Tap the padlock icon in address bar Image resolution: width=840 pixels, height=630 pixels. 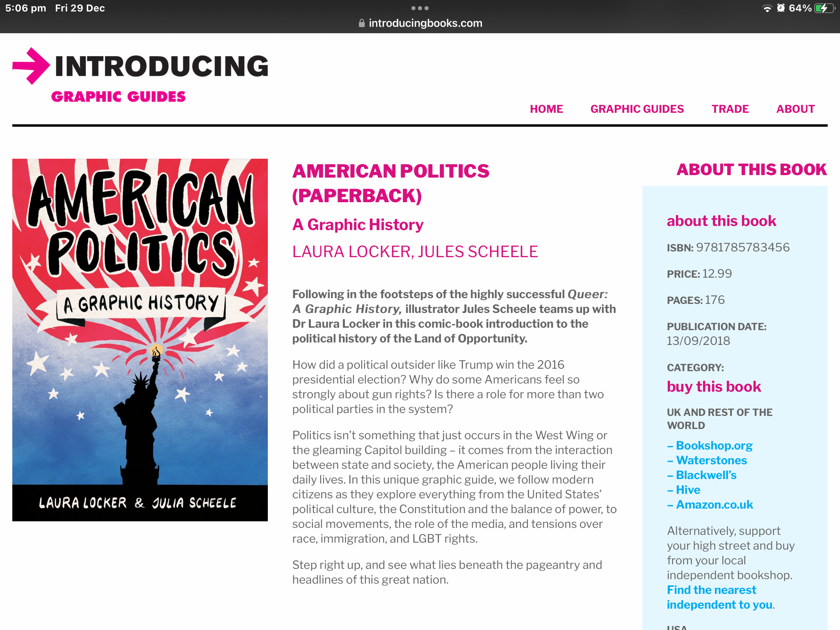[x=361, y=23]
